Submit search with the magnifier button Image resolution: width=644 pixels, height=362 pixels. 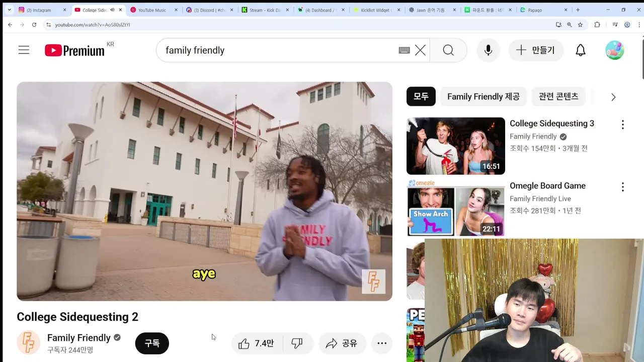pos(448,50)
